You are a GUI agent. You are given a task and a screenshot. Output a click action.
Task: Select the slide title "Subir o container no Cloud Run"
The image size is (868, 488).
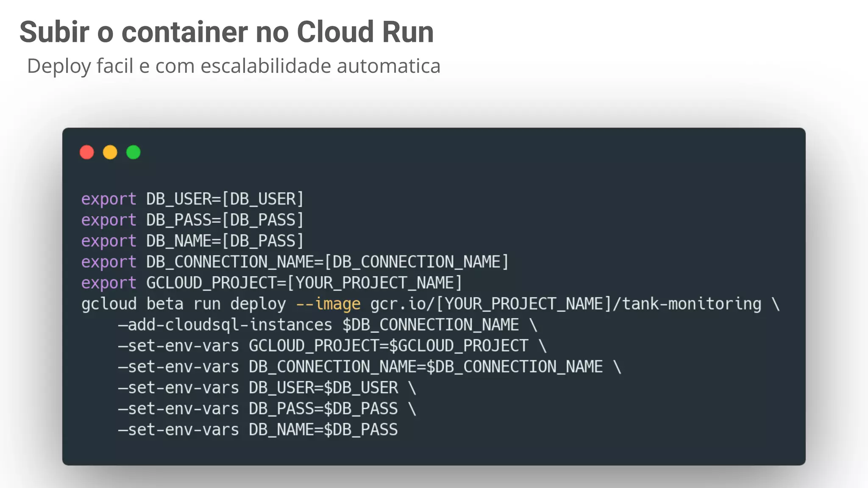(x=227, y=32)
